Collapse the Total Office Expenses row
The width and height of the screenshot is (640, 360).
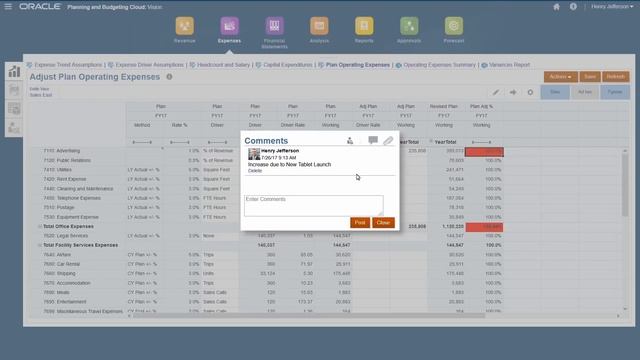pos(40,227)
